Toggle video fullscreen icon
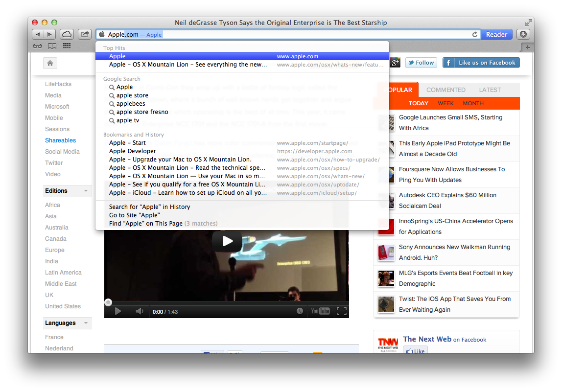 342,311
